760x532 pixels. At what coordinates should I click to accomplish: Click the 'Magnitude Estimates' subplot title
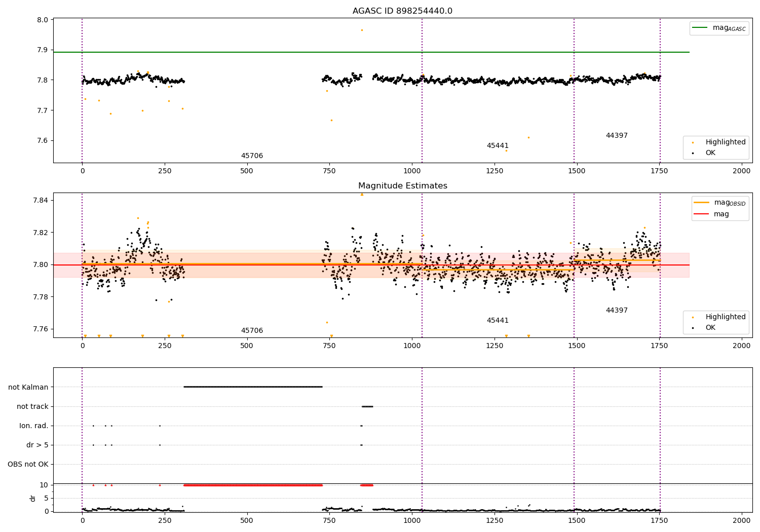pyautogui.click(x=402, y=186)
